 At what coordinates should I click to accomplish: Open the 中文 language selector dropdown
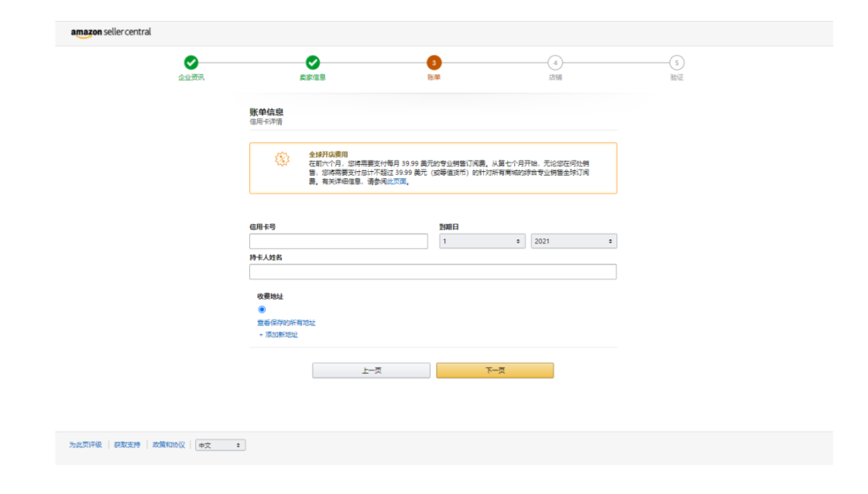click(219, 444)
